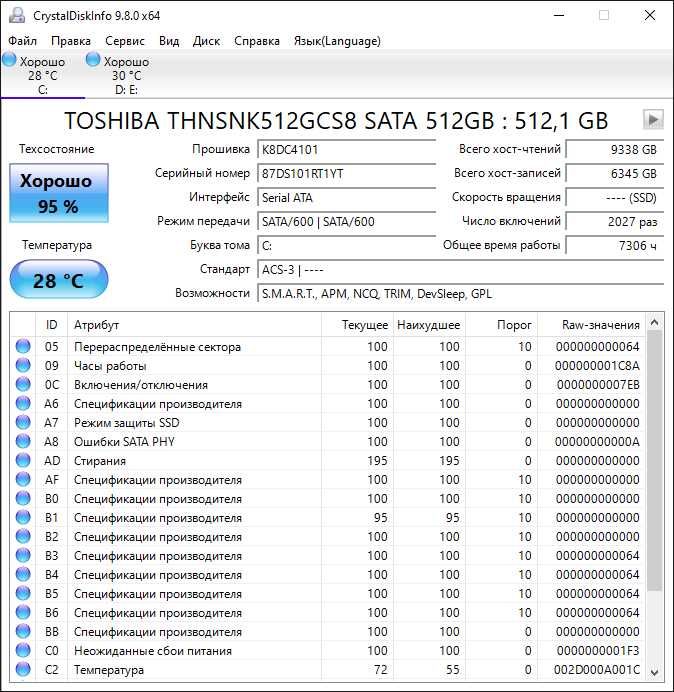Click the status icon for attribute B6

[x=23, y=612]
